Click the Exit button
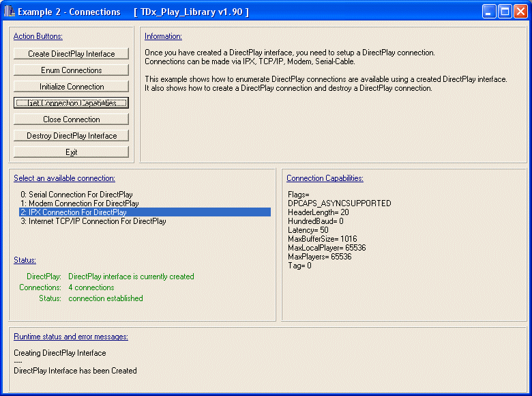Viewport: 532px width, 396px height. coord(71,152)
